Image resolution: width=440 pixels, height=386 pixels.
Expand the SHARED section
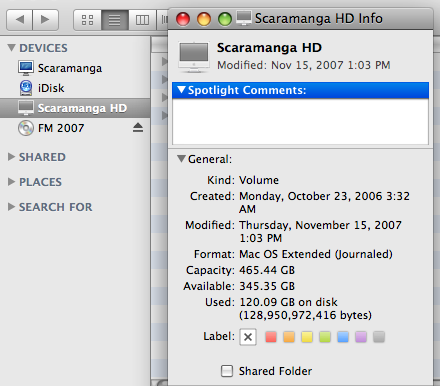click(11, 157)
